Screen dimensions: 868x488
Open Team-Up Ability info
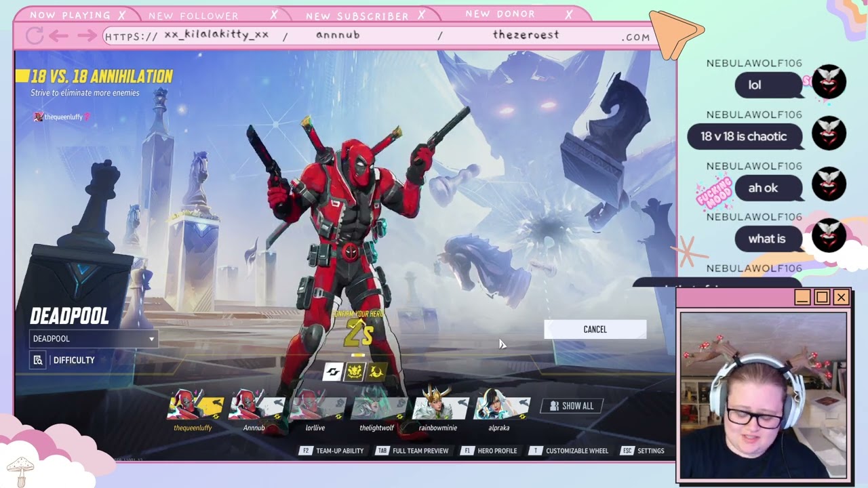click(332, 451)
